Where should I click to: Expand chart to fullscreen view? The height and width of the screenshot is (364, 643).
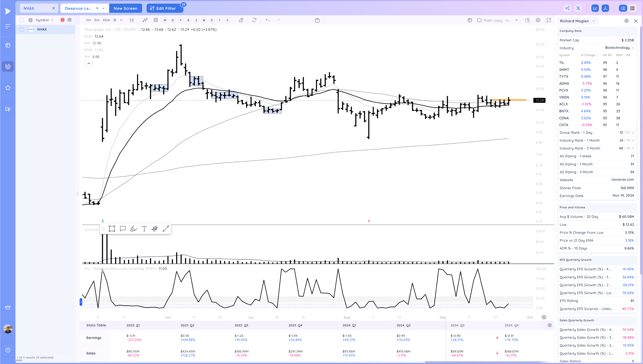[x=549, y=20]
